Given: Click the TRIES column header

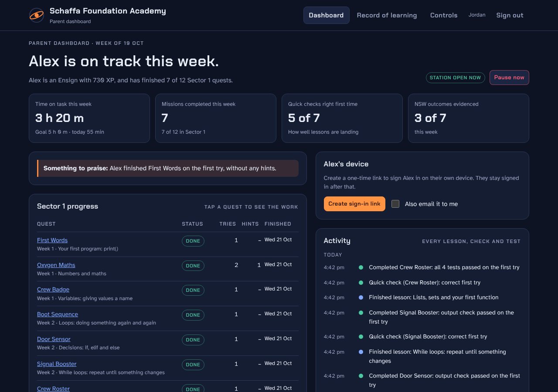Looking at the screenshot, I should click(x=228, y=224).
